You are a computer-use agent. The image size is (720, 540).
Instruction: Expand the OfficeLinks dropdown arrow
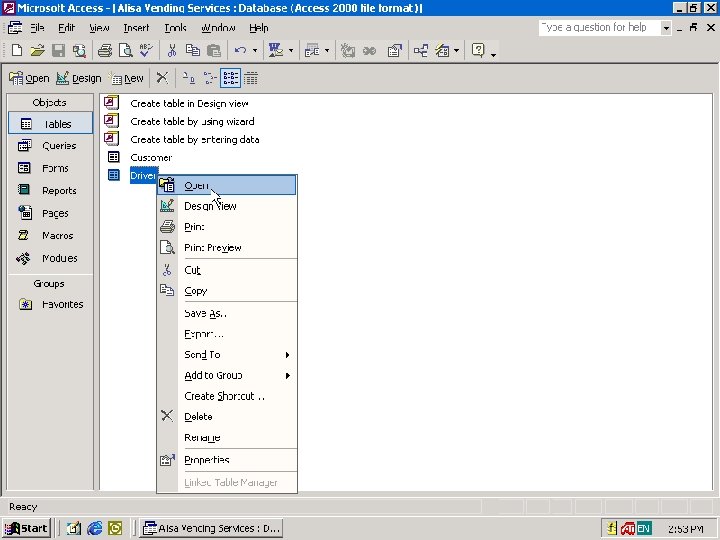pos(291,51)
